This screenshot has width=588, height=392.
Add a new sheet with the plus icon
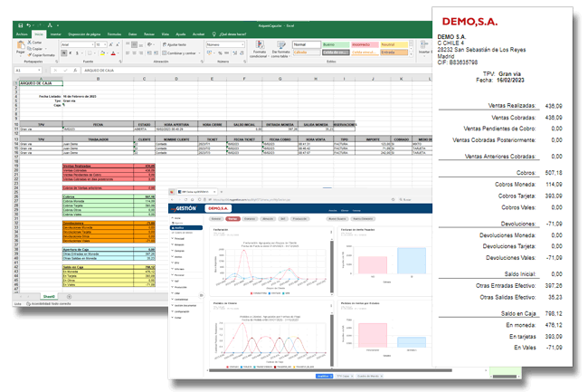click(x=68, y=295)
